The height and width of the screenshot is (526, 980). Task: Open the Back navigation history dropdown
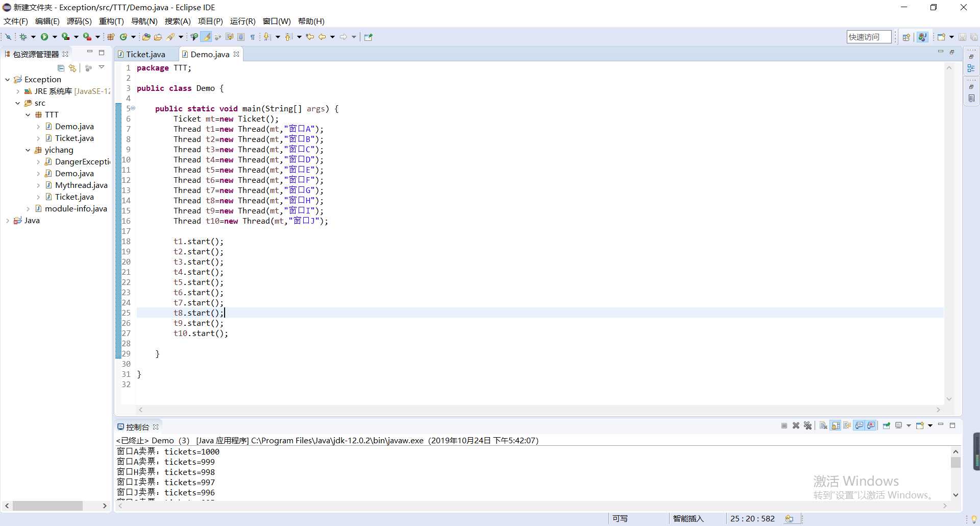332,37
